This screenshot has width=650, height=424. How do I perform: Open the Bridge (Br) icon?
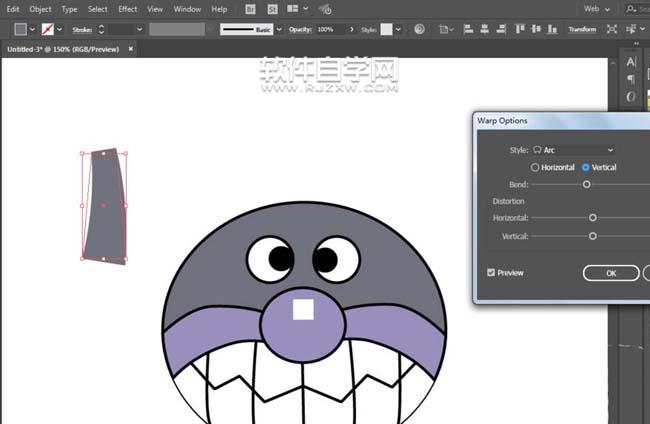(250, 9)
